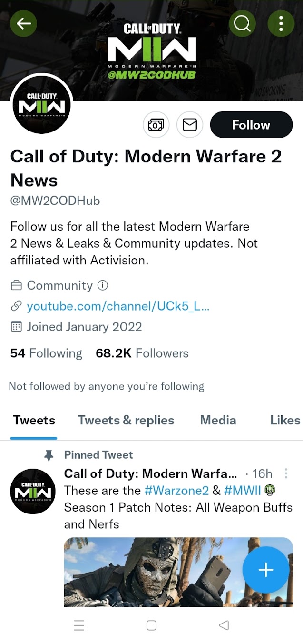Send a direct message via envelope icon
This screenshot has height=644, width=303.
click(x=190, y=125)
